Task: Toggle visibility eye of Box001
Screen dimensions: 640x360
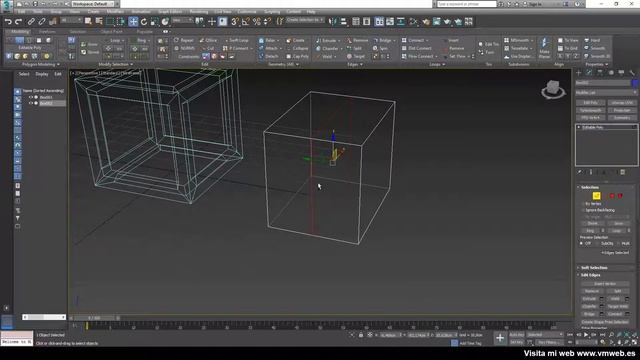Action: (x=31, y=97)
